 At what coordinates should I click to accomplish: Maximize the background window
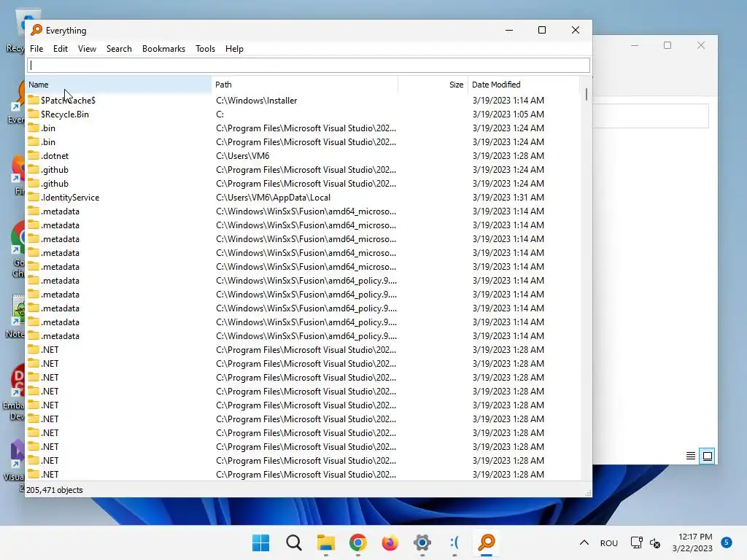click(667, 45)
